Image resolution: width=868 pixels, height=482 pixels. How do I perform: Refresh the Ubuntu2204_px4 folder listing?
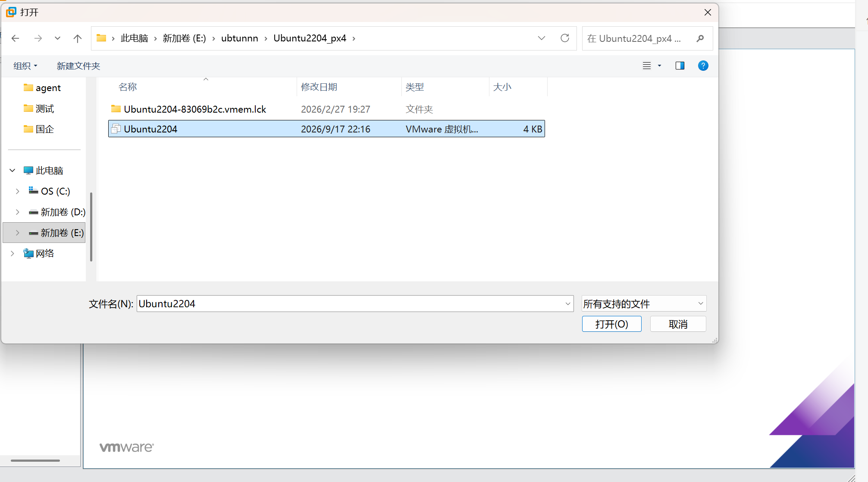[x=565, y=38]
